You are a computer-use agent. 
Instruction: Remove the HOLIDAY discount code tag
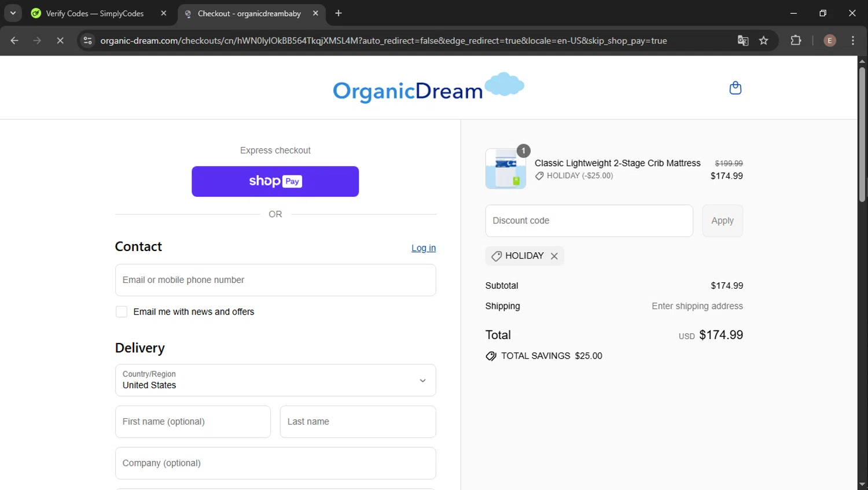click(554, 256)
